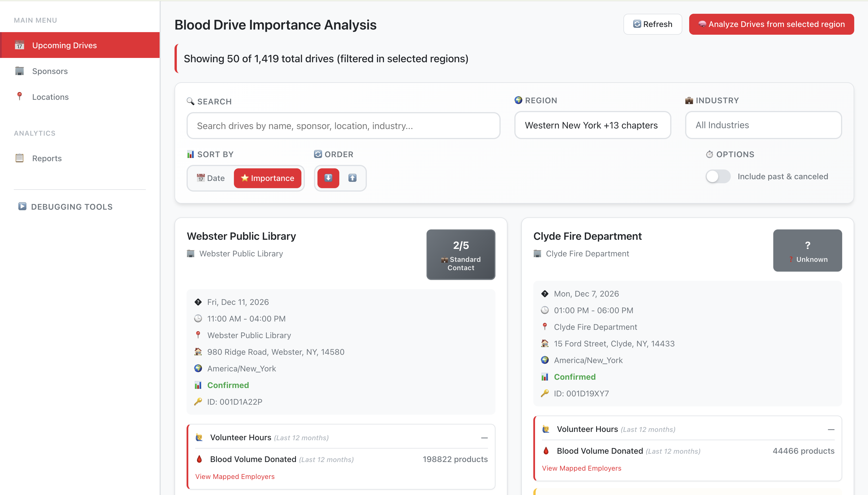Click the 2/5 Standard Contact badge
The height and width of the screenshot is (495, 868).
[x=461, y=255]
